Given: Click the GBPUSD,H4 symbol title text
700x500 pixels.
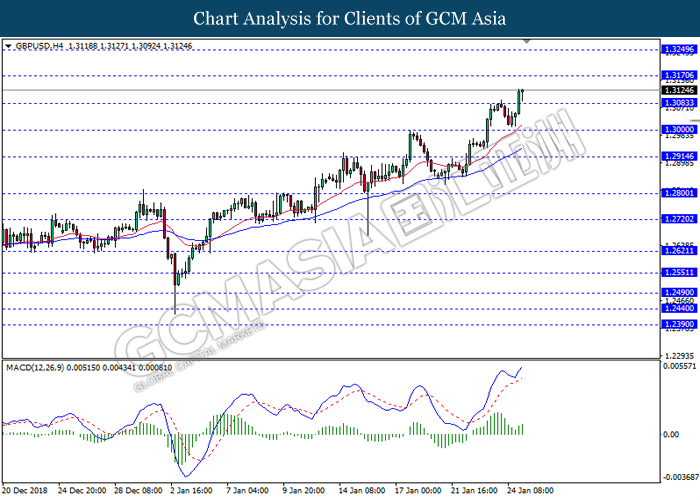Looking at the screenshot, I should [39, 46].
